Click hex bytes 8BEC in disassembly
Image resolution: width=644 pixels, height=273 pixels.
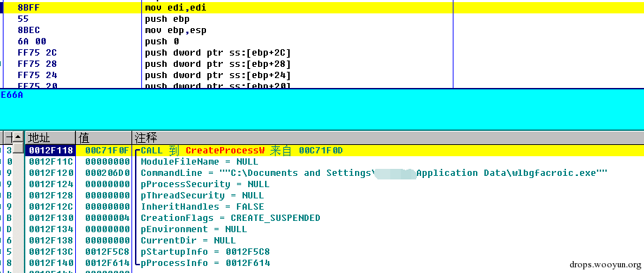(29, 30)
